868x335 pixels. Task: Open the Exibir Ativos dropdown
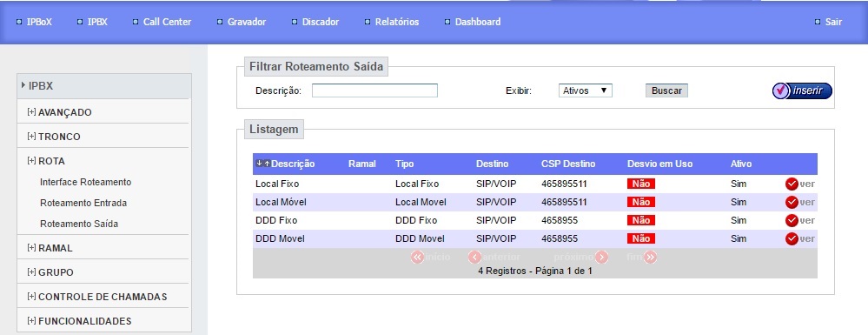pos(585,90)
